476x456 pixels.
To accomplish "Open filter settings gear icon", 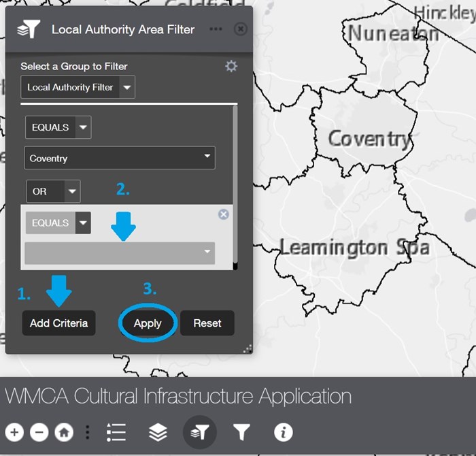I will (x=231, y=66).
